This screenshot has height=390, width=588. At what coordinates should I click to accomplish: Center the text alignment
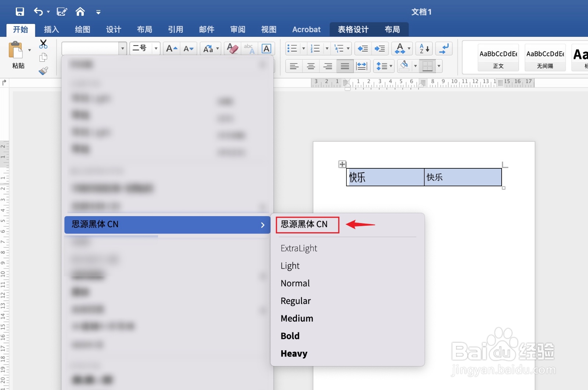tap(311, 66)
